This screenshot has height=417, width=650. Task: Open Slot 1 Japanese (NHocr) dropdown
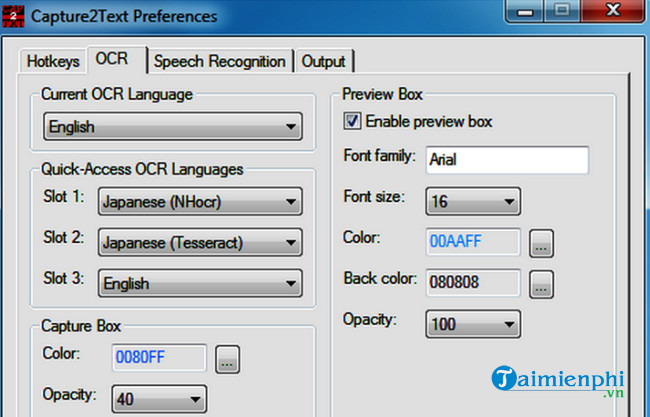pyautogui.click(x=200, y=202)
